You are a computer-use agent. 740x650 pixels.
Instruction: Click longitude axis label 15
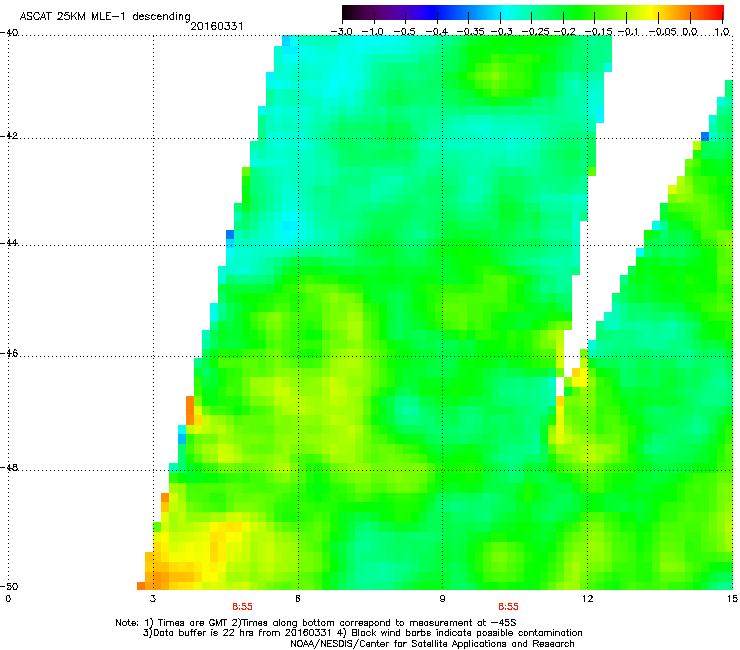coord(732,599)
